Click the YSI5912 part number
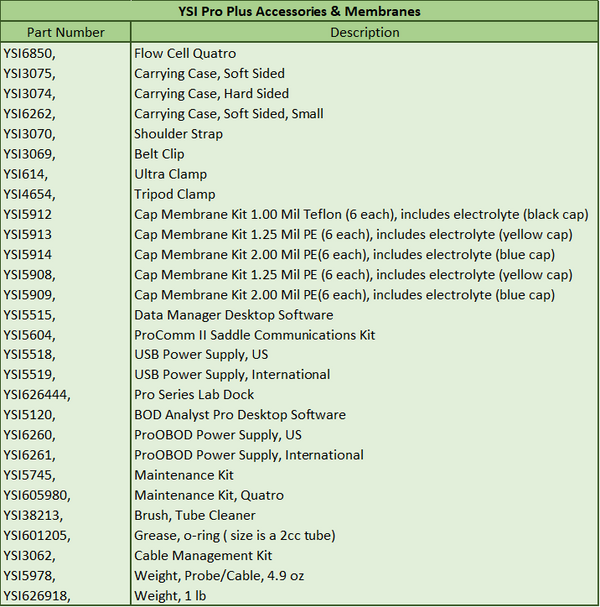The width and height of the screenshot is (600, 607). (27, 214)
